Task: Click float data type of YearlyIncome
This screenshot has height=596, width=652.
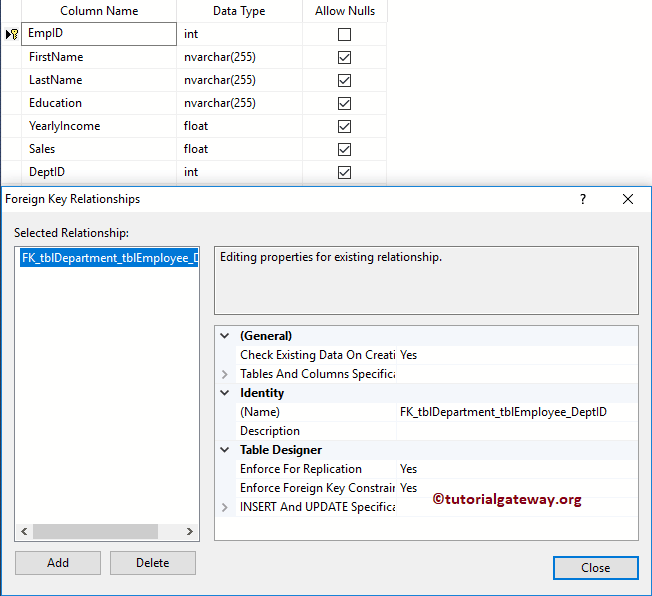Action: click(240, 126)
